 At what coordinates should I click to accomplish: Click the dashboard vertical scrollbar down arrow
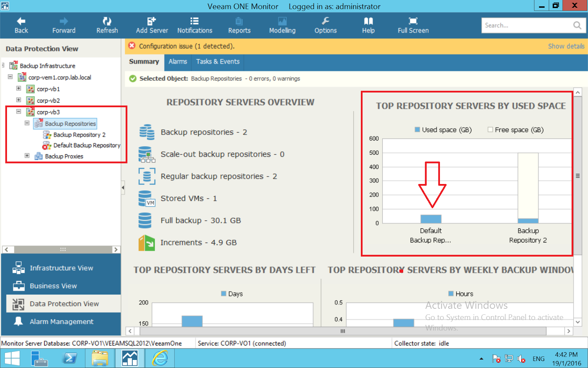point(578,322)
